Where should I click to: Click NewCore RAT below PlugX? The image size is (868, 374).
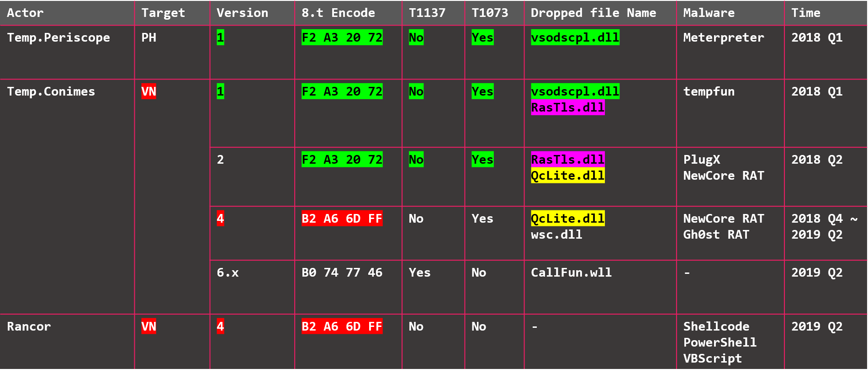(x=724, y=176)
